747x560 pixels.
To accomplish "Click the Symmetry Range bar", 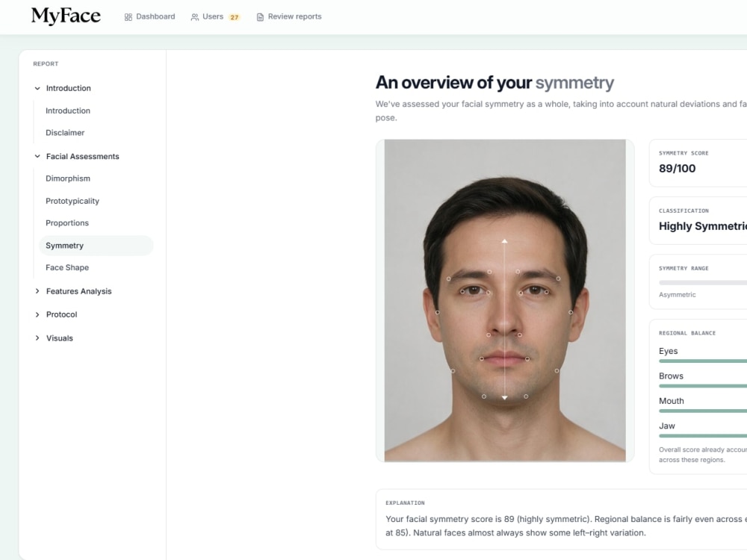I will coord(703,283).
